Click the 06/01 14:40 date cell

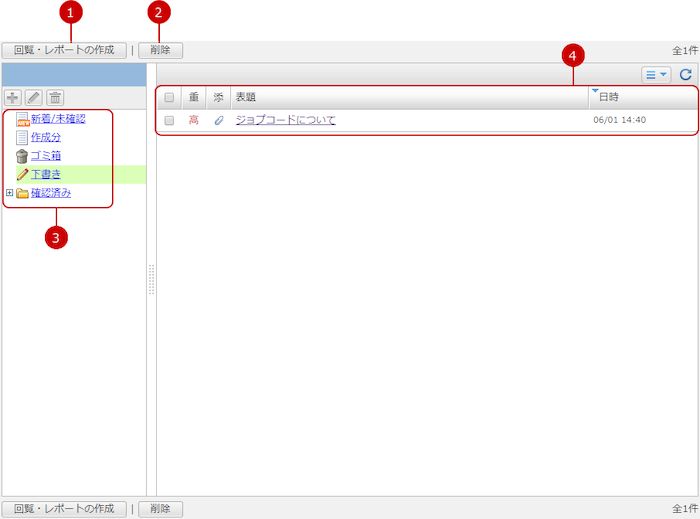click(620, 120)
